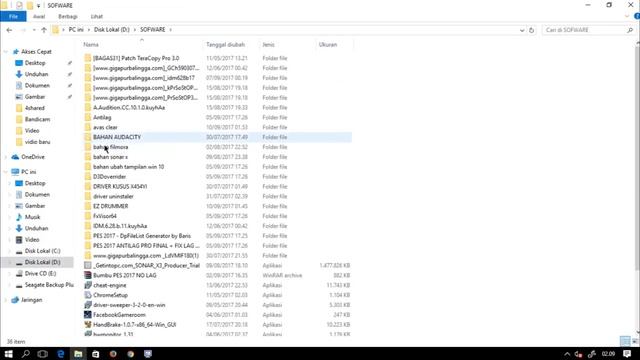Open recent locations dropdown arrow
This screenshot has width=640, height=360.
coord(34,30)
